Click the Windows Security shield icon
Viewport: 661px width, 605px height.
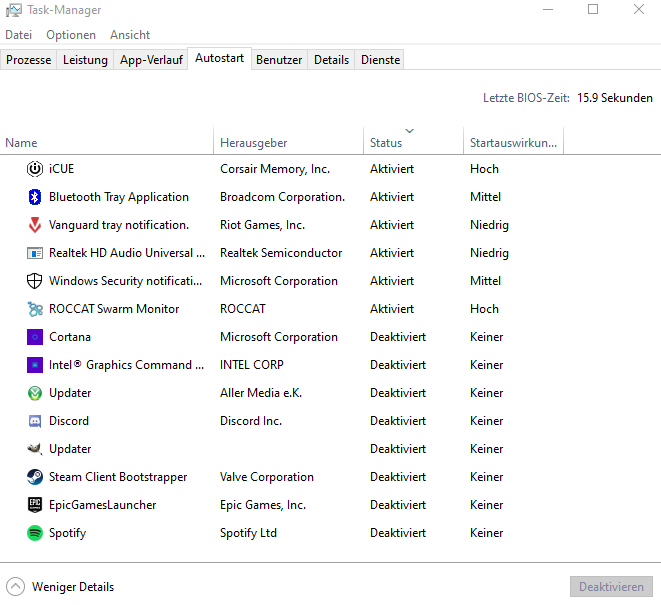click(35, 281)
